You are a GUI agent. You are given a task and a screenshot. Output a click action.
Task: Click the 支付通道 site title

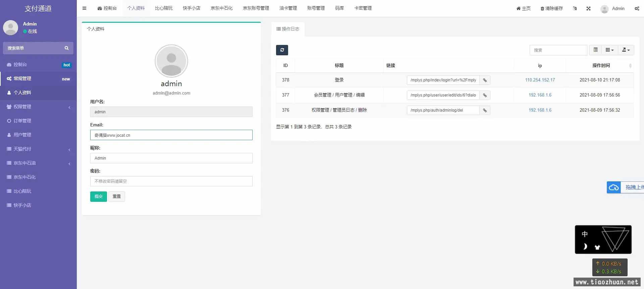click(38, 9)
